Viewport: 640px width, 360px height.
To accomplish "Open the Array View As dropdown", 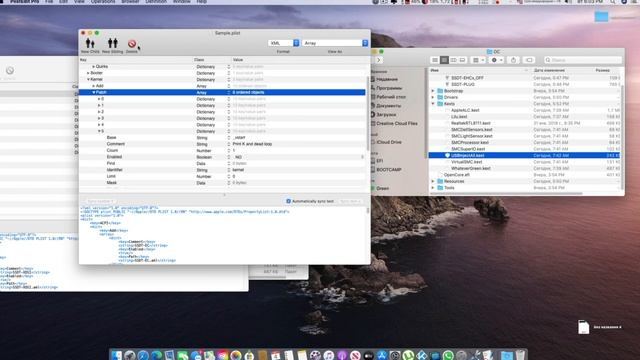I will point(335,43).
